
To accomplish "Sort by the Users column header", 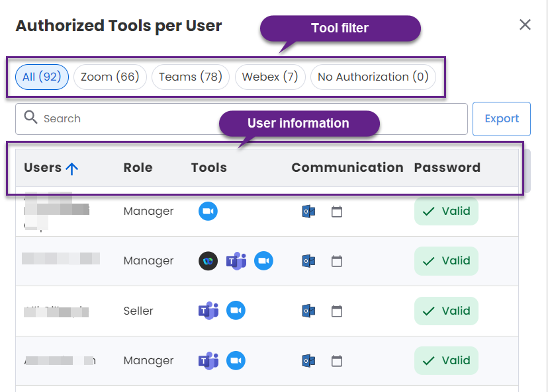I will 42,168.
